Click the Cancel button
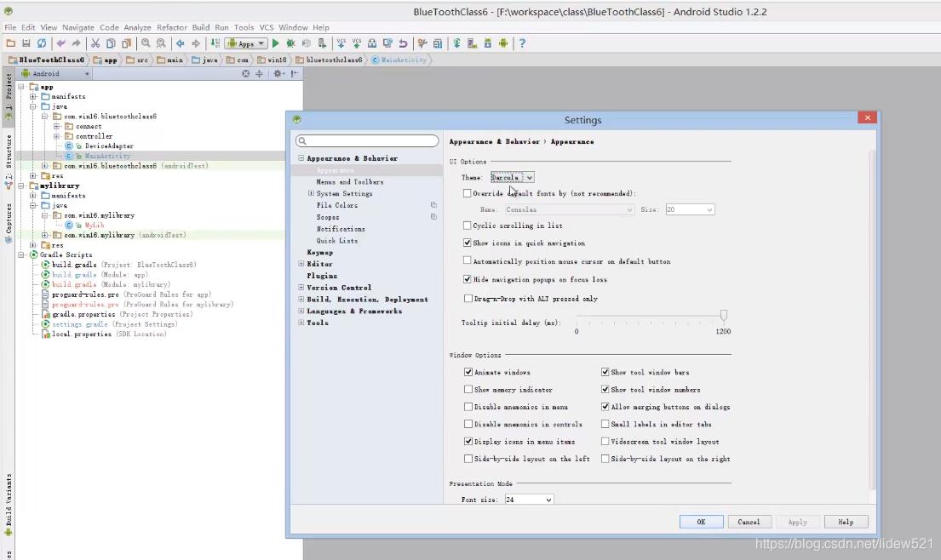941x560 pixels. 749,522
